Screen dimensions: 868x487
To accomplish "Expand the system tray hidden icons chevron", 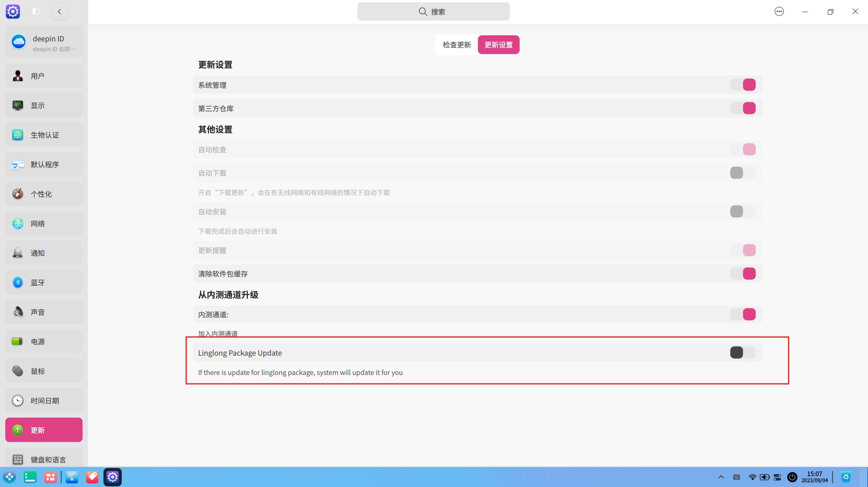I will tap(720, 476).
